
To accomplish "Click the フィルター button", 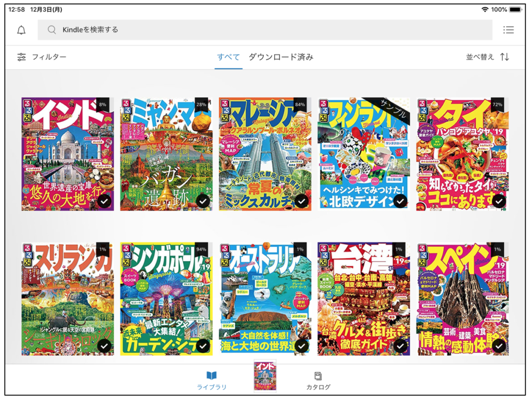I will [x=42, y=57].
